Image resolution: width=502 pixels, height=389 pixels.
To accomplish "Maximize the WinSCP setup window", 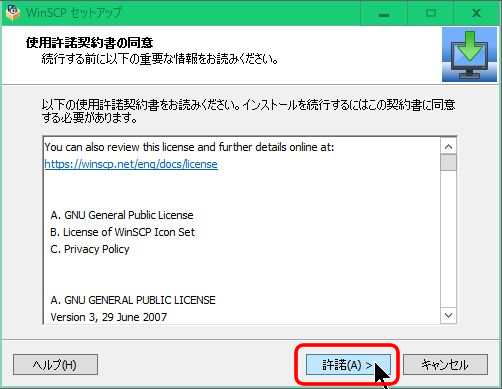I will tap(431, 13).
